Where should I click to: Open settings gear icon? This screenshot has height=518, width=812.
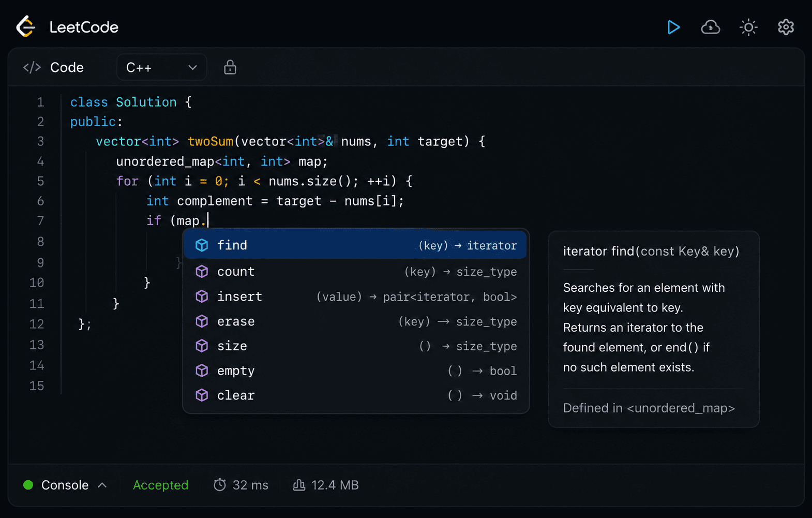(786, 27)
